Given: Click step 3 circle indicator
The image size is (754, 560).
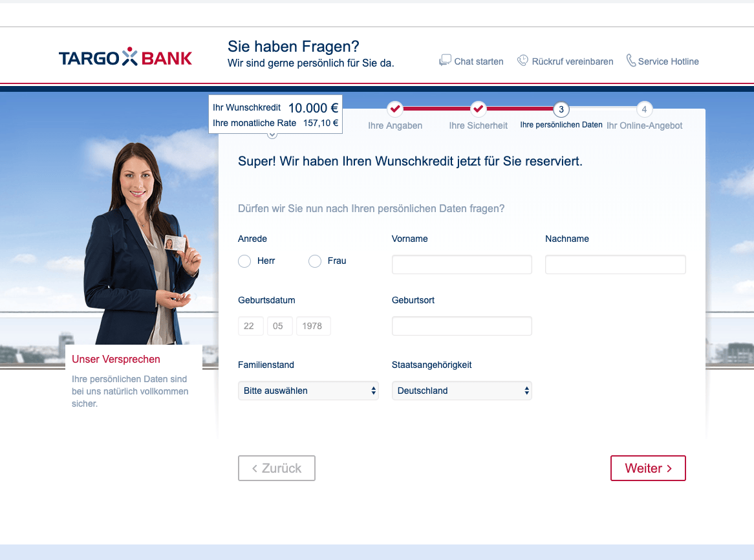Looking at the screenshot, I should [561, 109].
